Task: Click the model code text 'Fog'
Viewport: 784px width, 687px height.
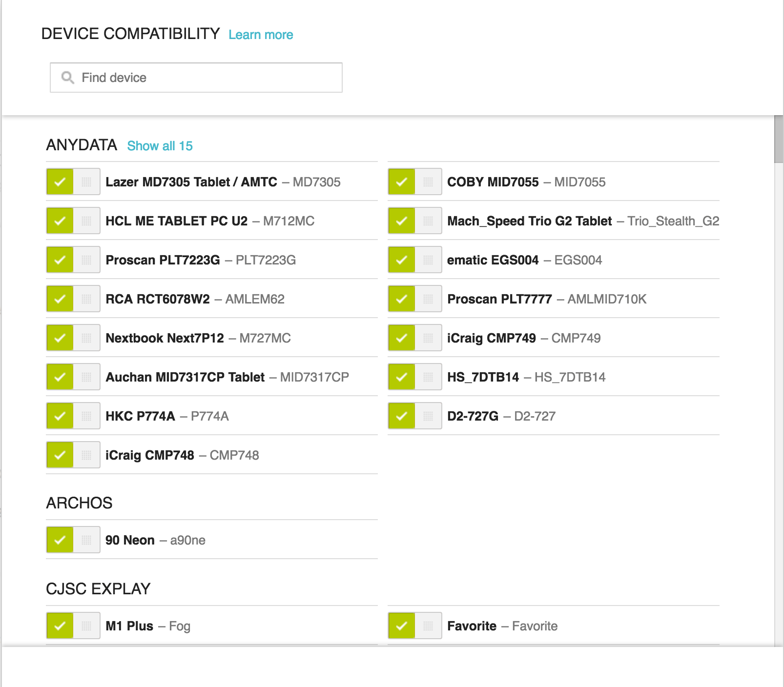Action: click(180, 626)
